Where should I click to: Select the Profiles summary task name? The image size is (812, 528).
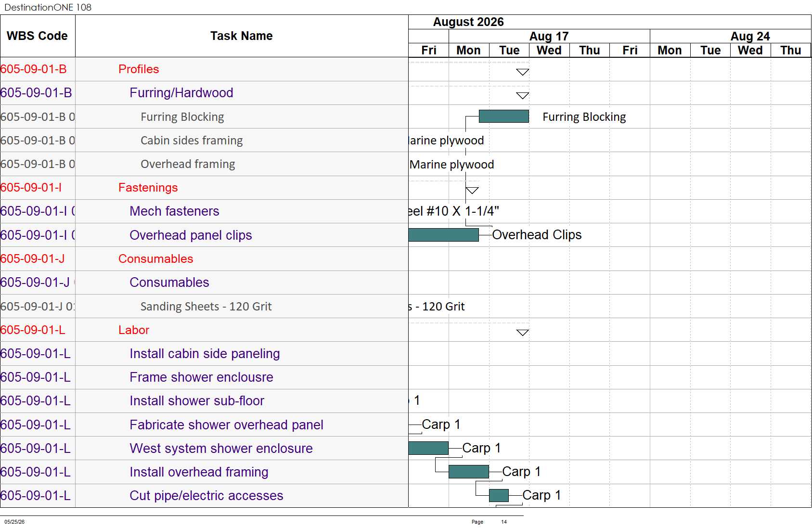(x=139, y=69)
